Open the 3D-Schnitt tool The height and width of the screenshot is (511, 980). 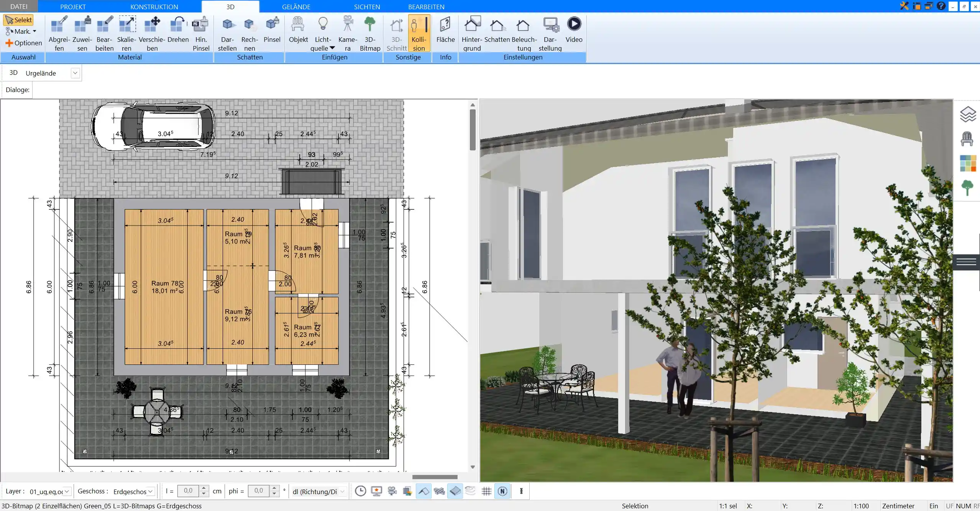click(x=396, y=33)
